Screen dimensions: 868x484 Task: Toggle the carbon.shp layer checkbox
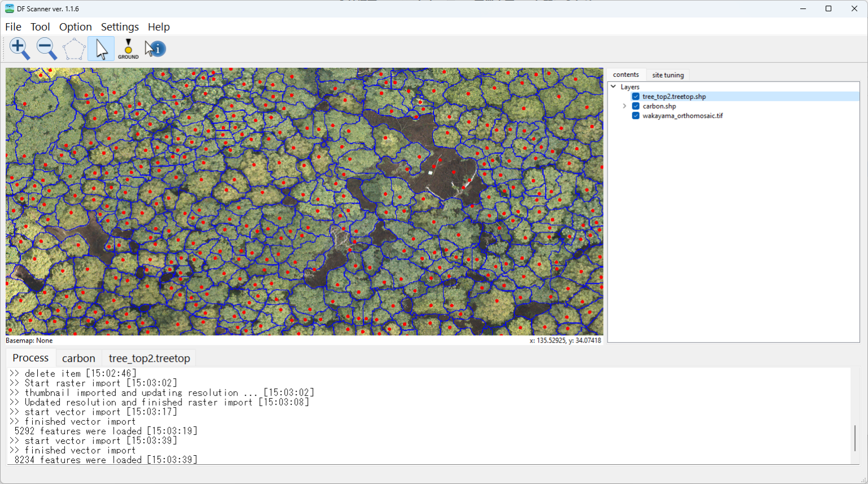pyautogui.click(x=635, y=106)
